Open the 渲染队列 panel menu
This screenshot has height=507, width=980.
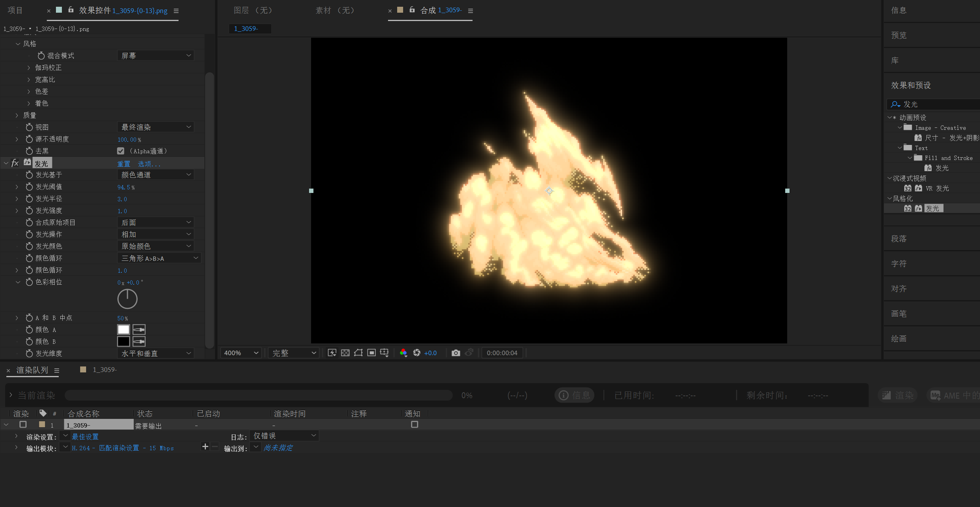coord(57,370)
